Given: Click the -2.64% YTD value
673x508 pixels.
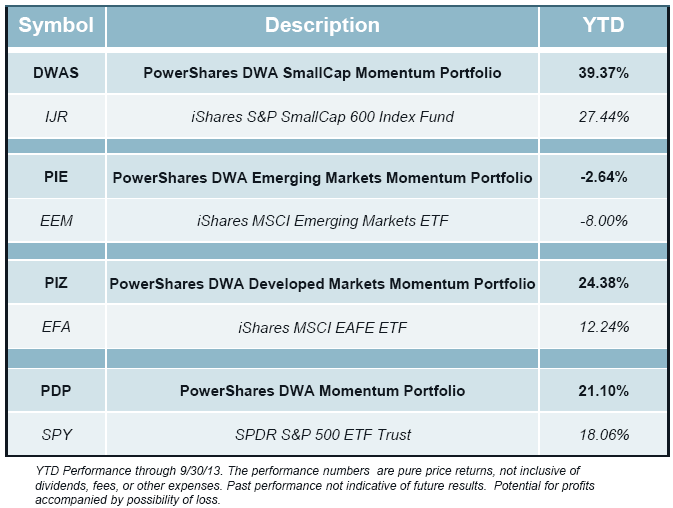Looking at the screenshot, I should pyautogui.click(x=603, y=178).
